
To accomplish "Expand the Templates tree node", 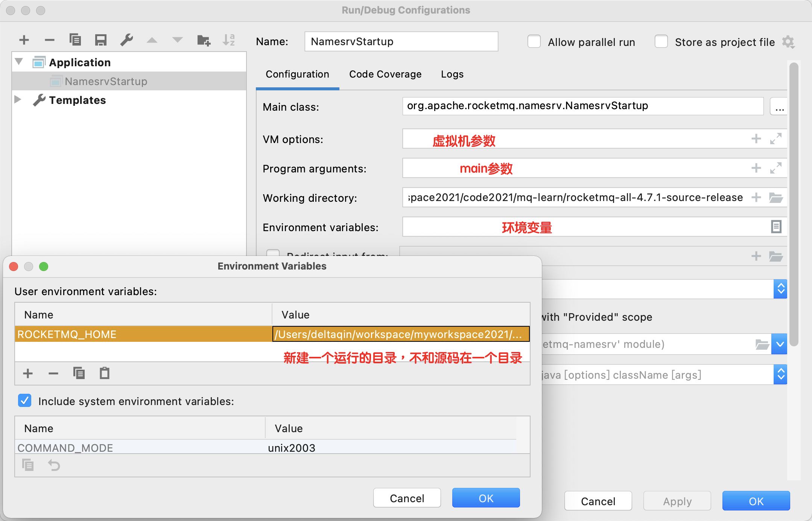I will 18,100.
